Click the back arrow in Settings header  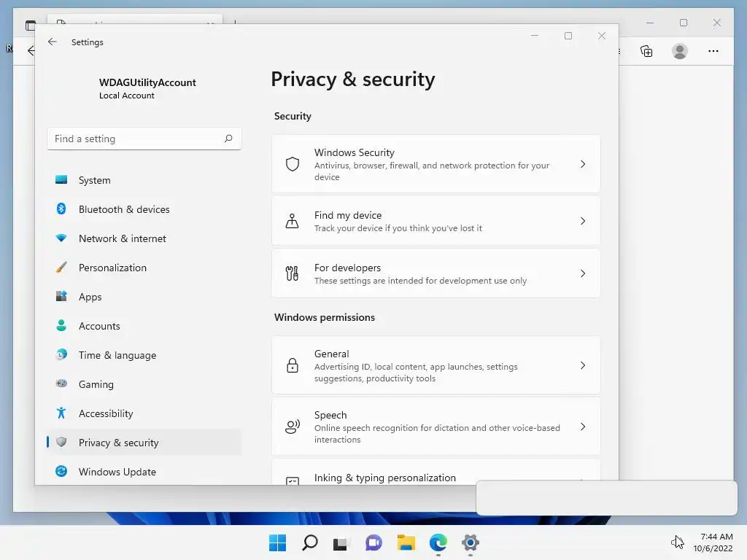(53, 42)
